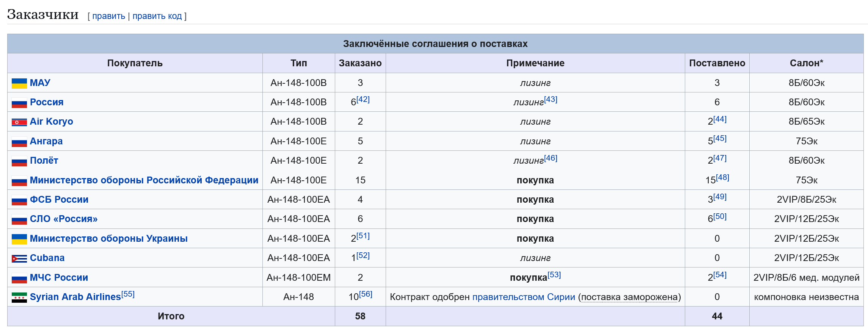The height and width of the screenshot is (330, 868).
Task: Open the Полёт airline link
Action: pyautogui.click(x=44, y=160)
